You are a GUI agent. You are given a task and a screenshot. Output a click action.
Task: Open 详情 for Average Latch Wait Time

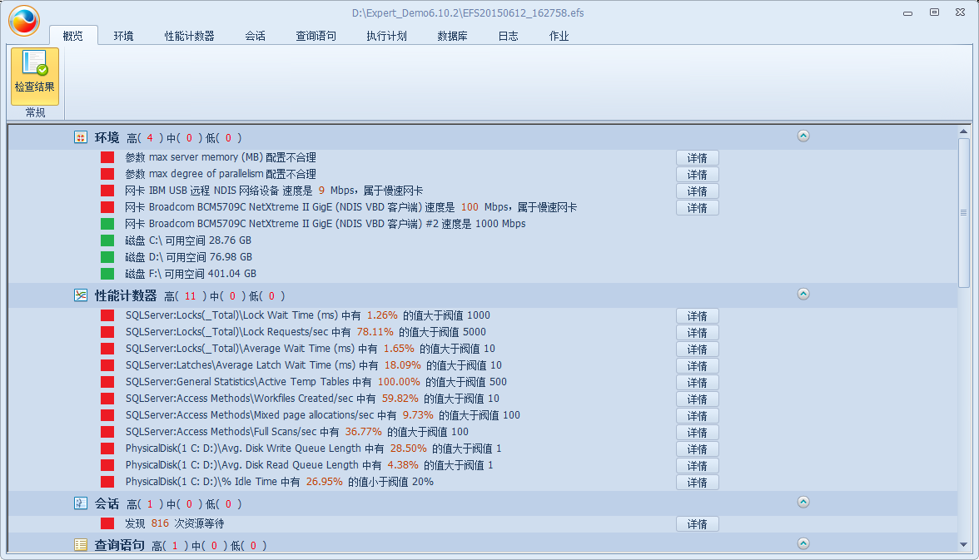(x=698, y=366)
